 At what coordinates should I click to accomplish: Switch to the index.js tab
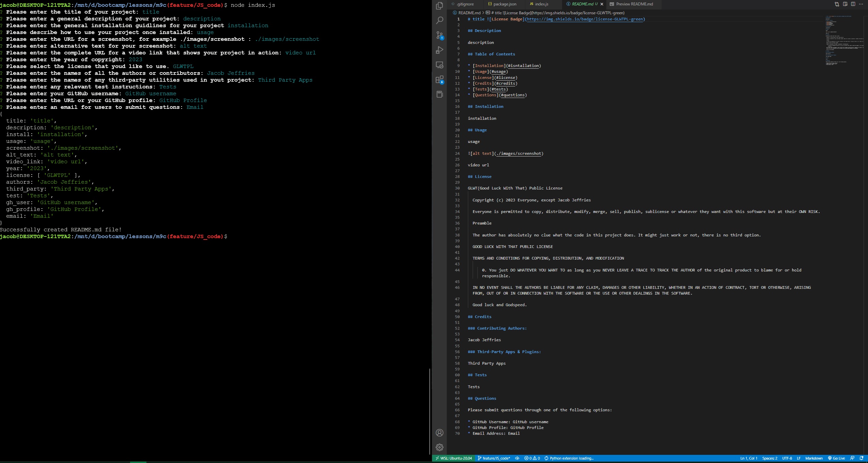pyautogui.click(x=541, y=4)
